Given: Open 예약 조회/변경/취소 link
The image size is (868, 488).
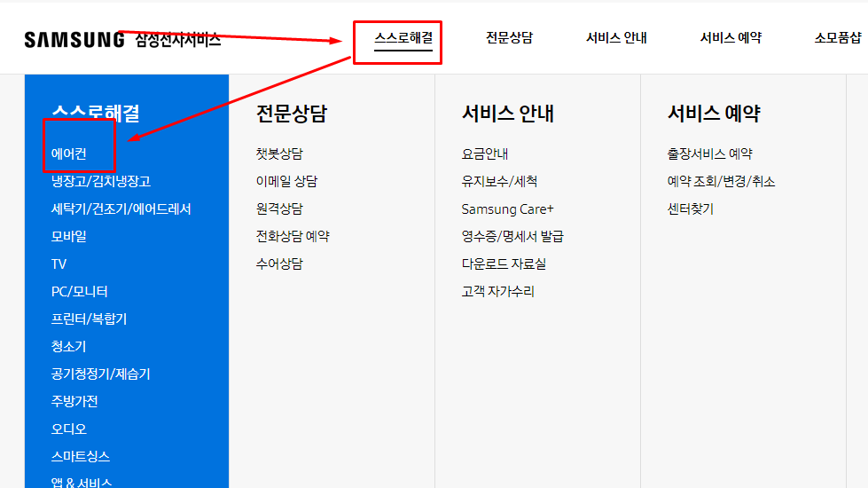Looking at the screenshot, I should 721,182.
